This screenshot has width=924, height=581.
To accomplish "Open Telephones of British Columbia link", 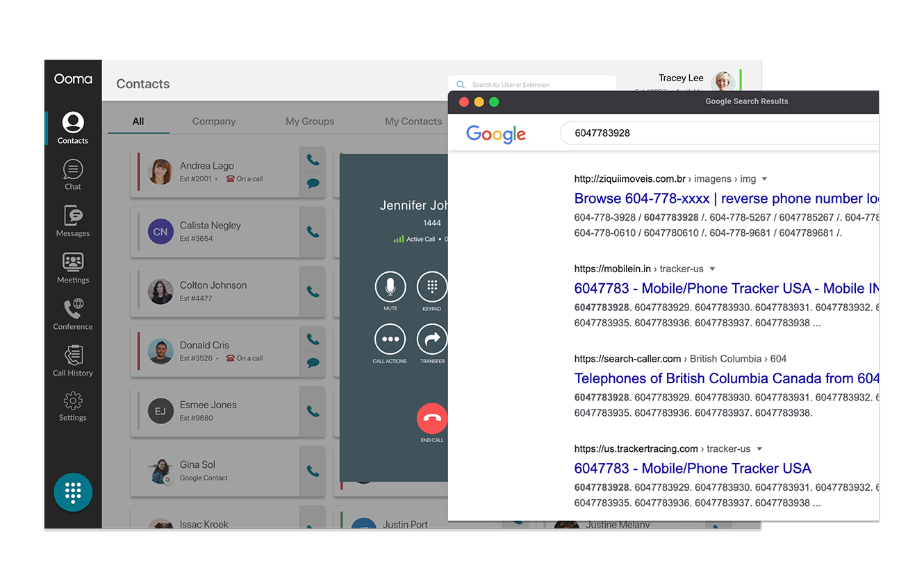I will [726, 378].
